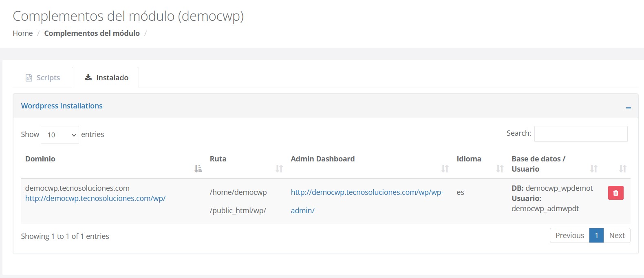Image resolution: width=644 pixels, height=278 pixels.
Task: Switch to the Scripts tab
Action: point(43,77)
